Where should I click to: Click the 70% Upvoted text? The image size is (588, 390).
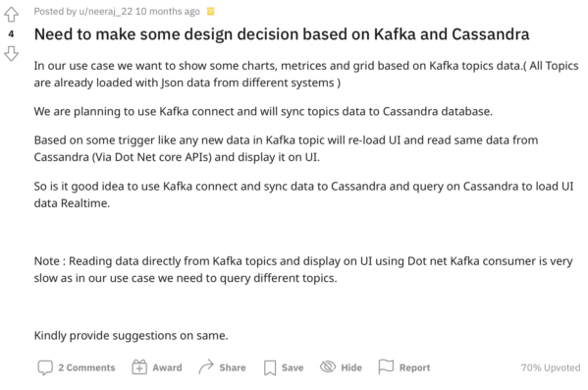coord(551,367)
